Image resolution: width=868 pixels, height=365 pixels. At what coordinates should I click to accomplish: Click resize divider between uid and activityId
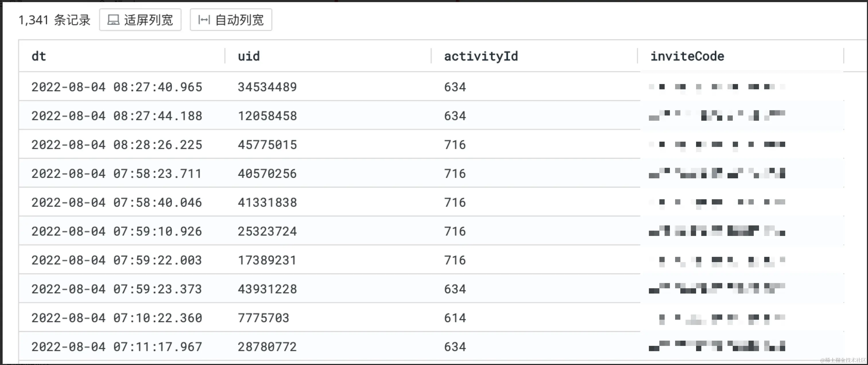point(431,56)
